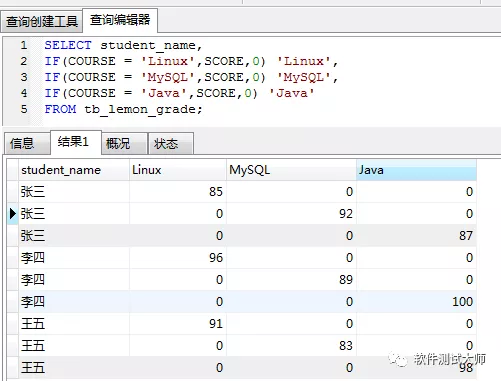This screenshot has width=501, height=381.
Task: Click SQL line 2 with 'Linux' condition
Action: pos(191,61)
